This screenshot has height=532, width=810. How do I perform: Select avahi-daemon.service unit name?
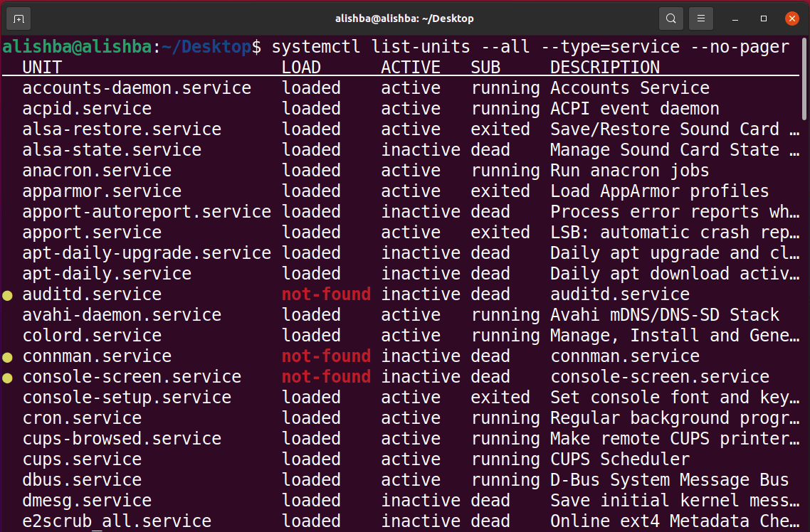[122, 315]
